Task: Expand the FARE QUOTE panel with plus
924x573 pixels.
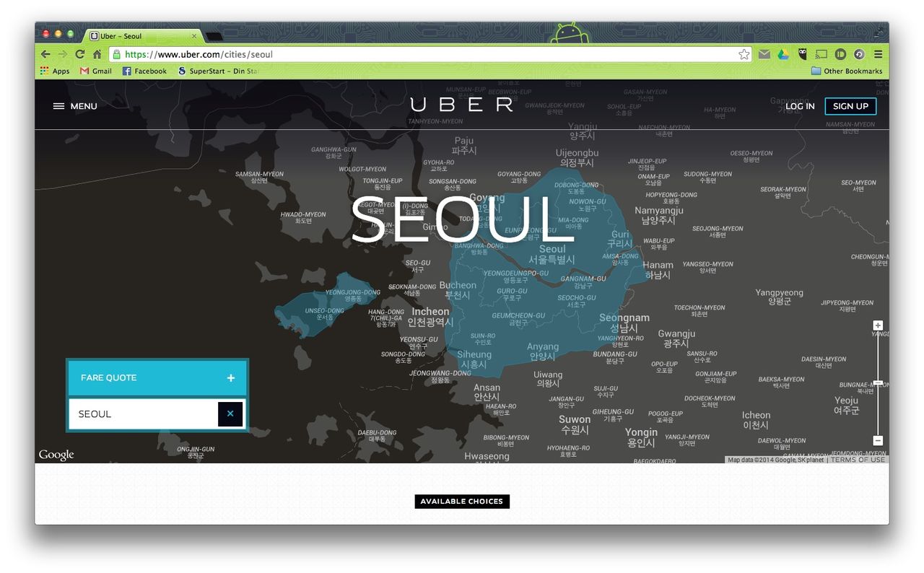Action: [230, 377]
